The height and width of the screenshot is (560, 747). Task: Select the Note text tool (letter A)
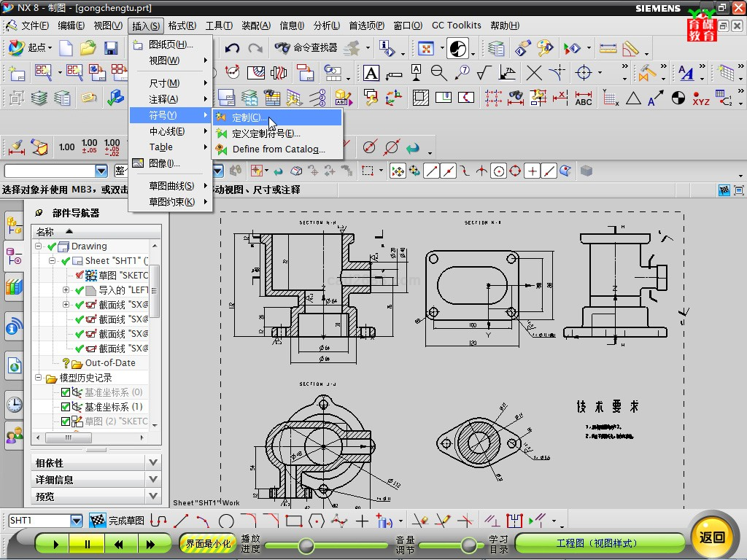(x=371, y=73)
